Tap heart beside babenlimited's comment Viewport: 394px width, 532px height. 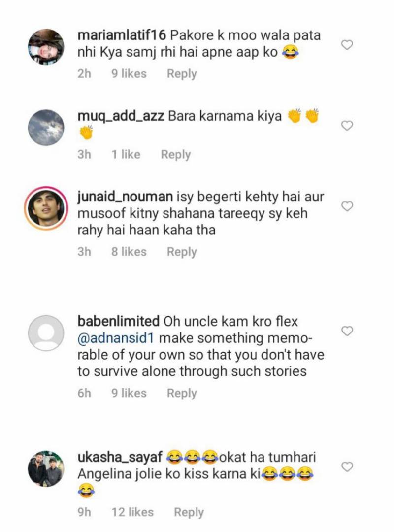point(347,331)
